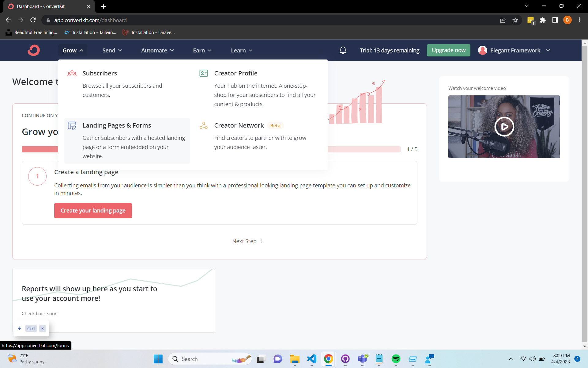
Task: Open Creator Profile from the Grow menu
Action: pyautogui.click(x=236, y=73)
